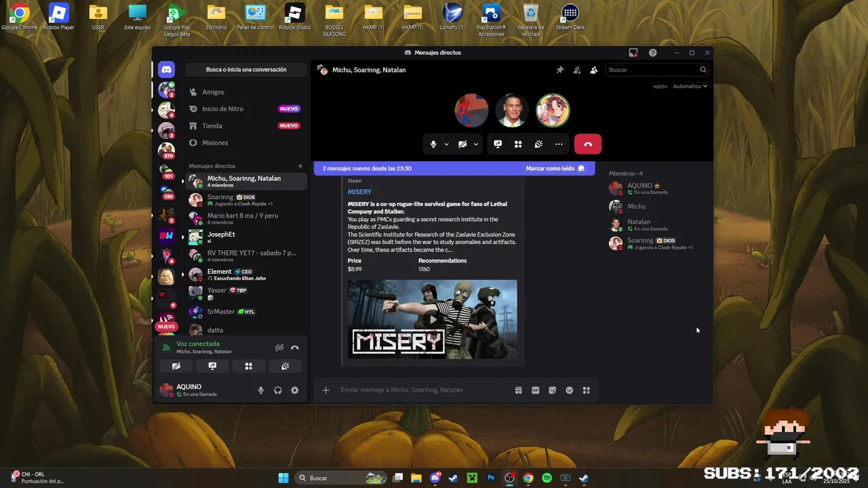Disconnect from voice in Voz conectada panel

[x=295, y=348]
